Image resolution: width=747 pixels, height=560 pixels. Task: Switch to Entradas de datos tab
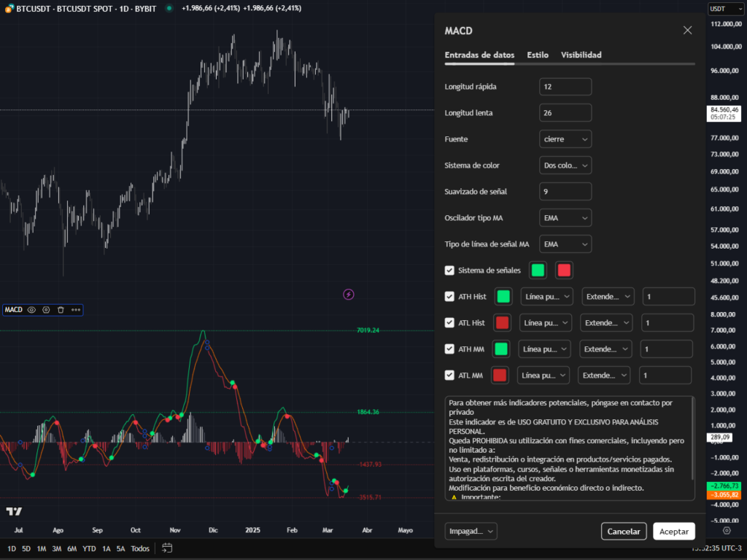[479, 55]
